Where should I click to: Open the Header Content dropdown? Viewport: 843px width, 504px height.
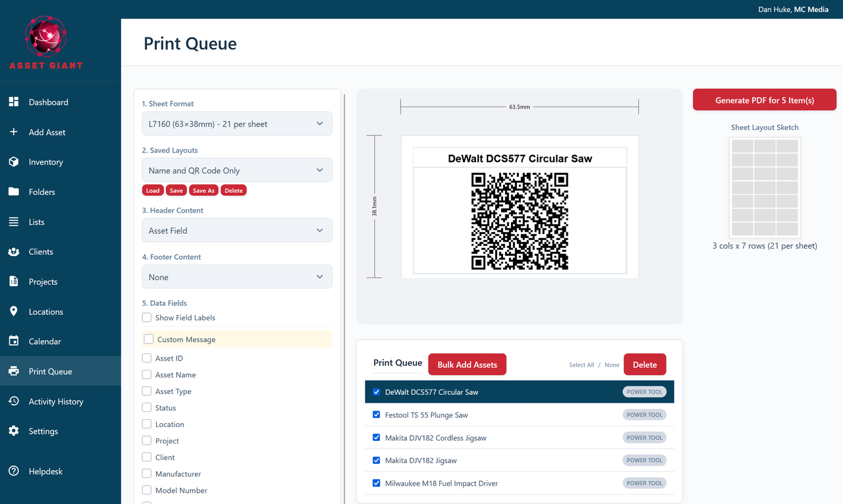(237, 230)
